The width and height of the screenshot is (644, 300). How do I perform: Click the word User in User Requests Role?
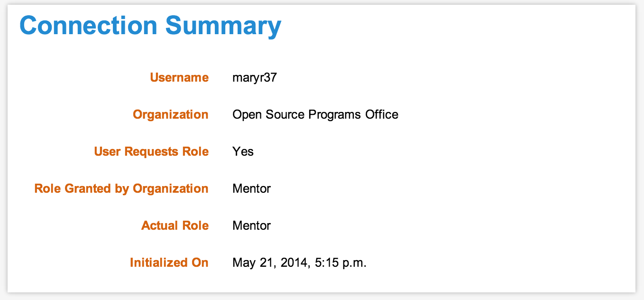(107, 151)
